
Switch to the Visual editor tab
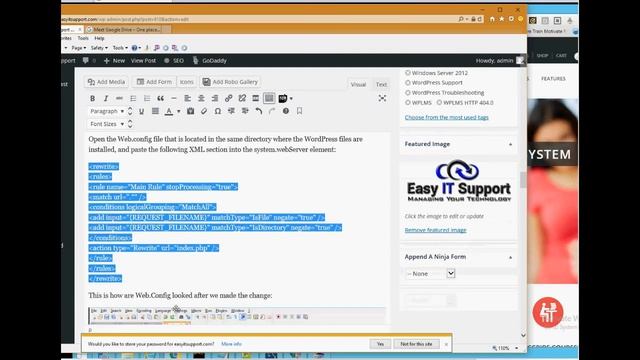tap(358, 84)
